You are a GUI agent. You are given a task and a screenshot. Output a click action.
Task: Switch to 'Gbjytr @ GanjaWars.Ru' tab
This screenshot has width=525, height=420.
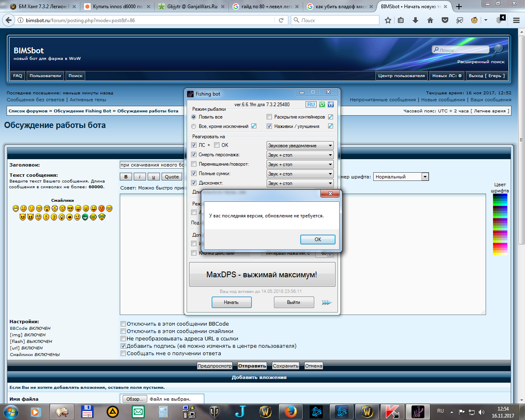pyautogui.click(x=192, y=7)
